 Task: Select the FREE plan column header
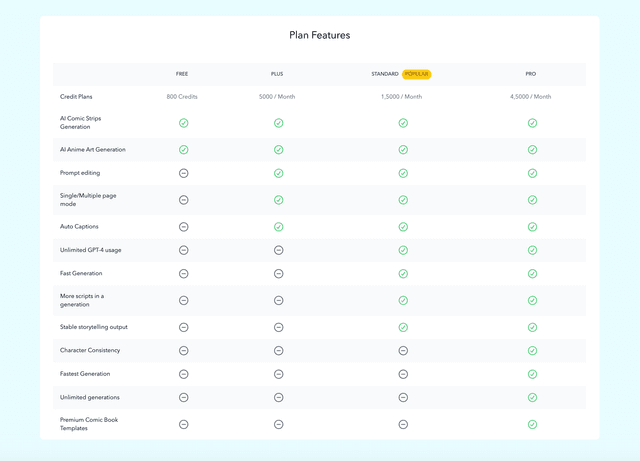pyautogui.click(x=182, y=74)
